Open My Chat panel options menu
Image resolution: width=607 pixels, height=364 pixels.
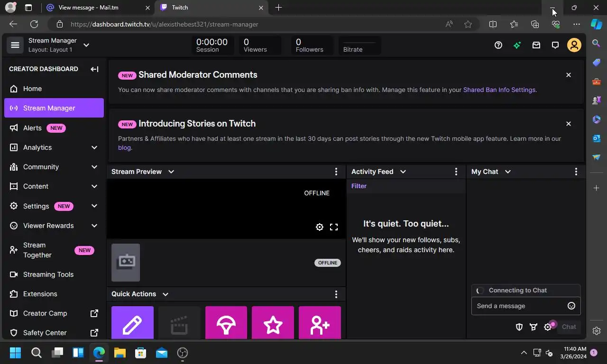point(576,172)
